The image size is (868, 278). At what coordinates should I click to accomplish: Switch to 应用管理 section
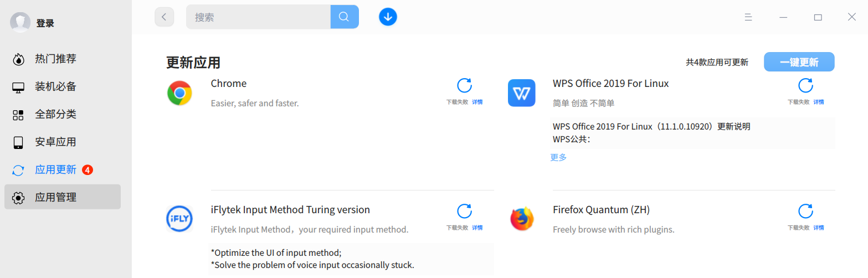(x=55, y=197)
